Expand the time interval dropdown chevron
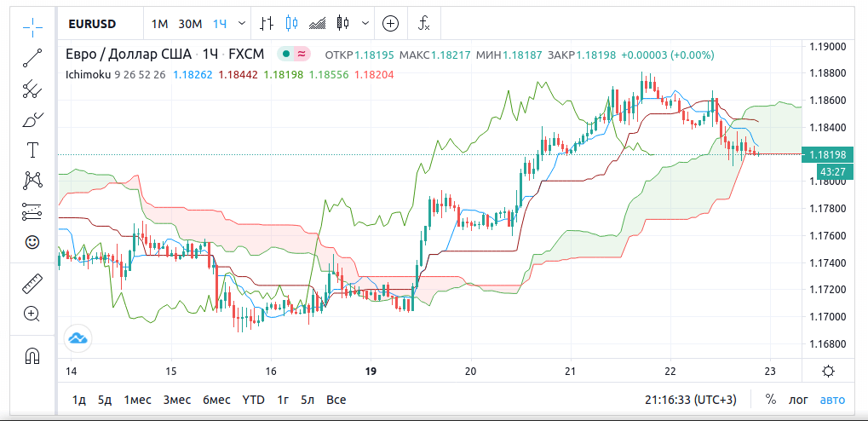Screen dimensions: 868x421 coord(243,23)
